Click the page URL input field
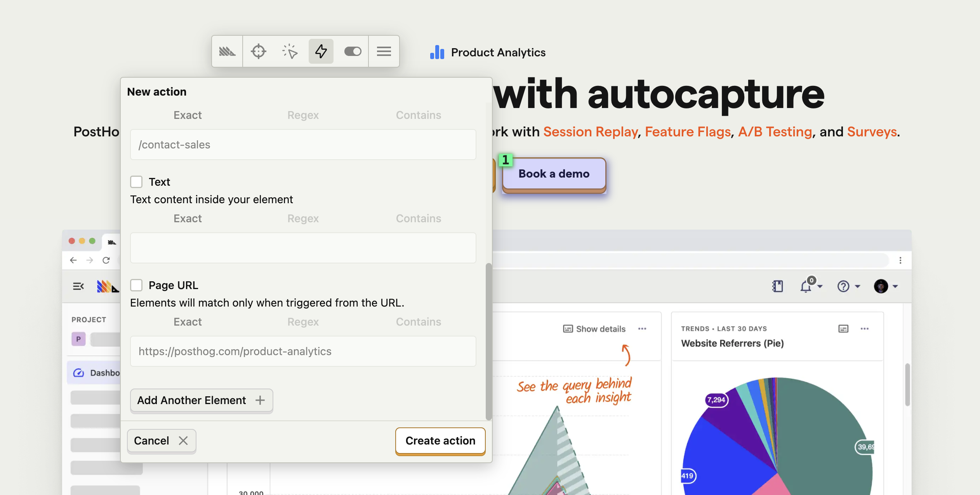 [303, 351]
